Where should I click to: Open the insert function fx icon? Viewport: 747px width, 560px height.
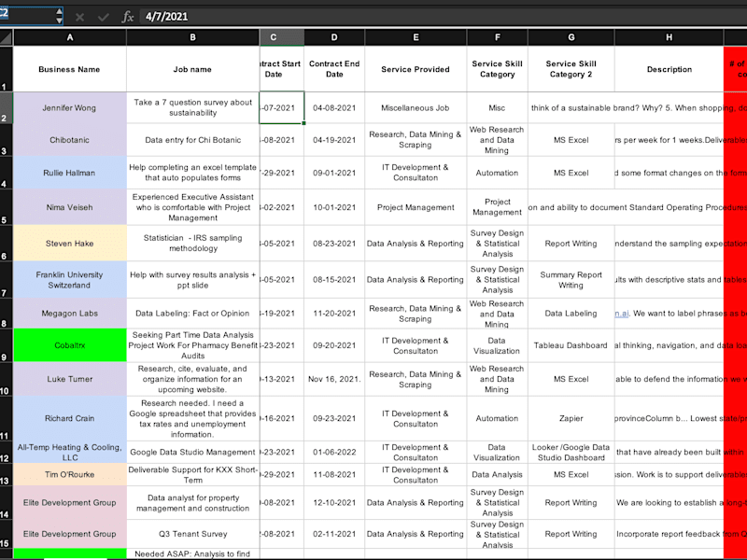(127, 17)
